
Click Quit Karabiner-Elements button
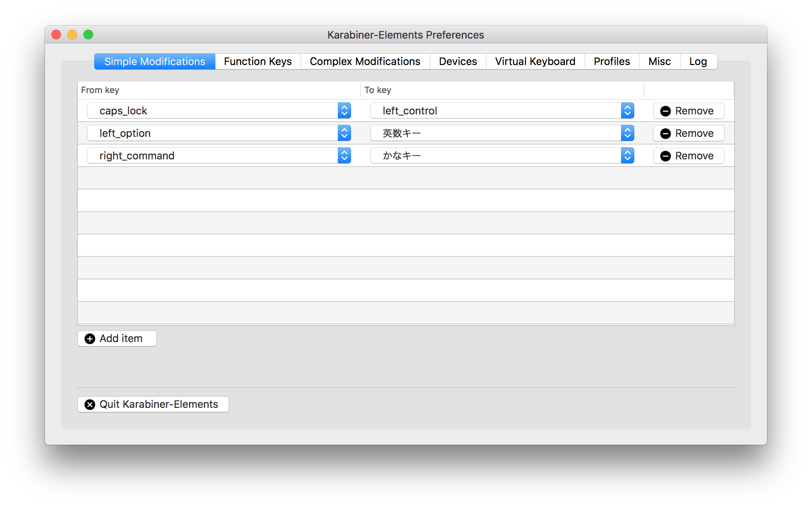coord(153,404)
